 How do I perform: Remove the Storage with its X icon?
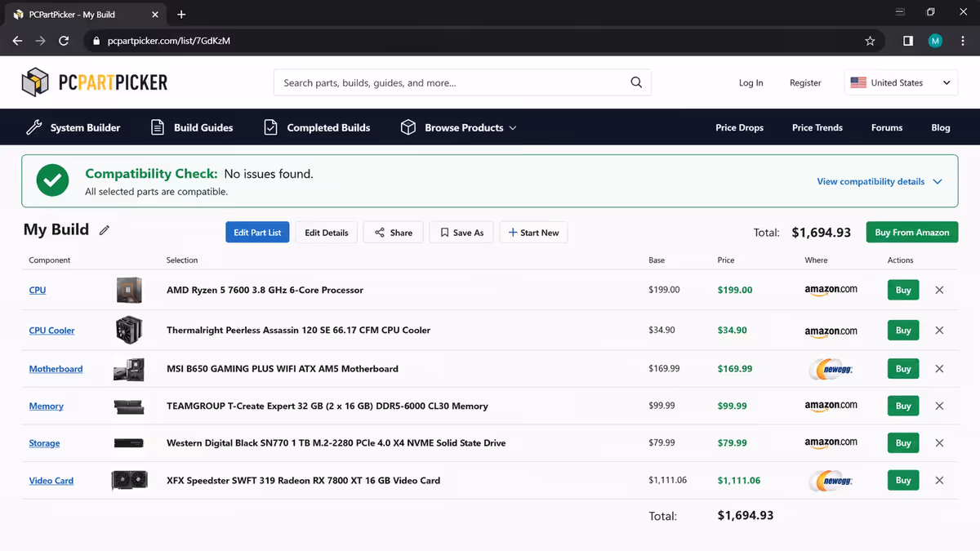pyautogui.click(x=939, y=443)
